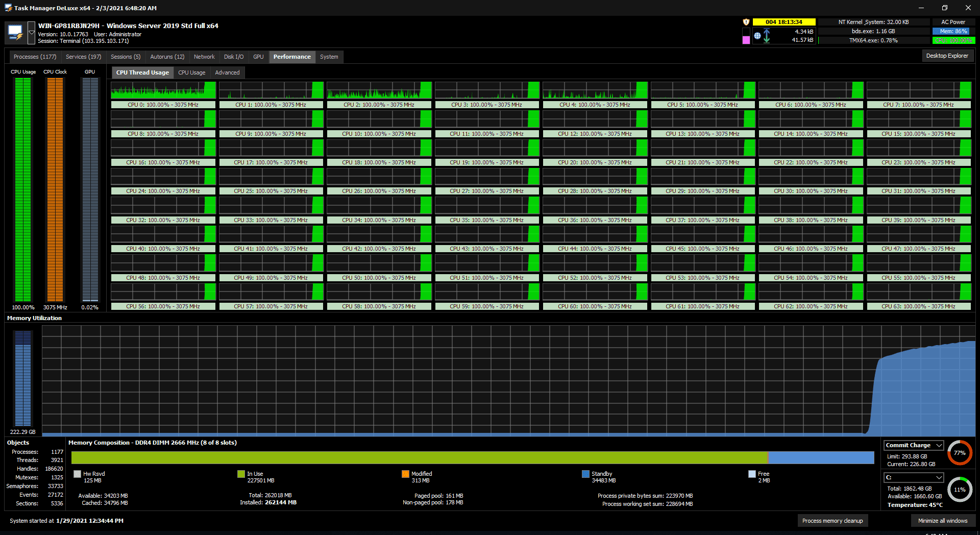Screen dimensions: 980x535
Task: Open the dropdown arrow beside the computer icon
Action: tap(32, 33)
